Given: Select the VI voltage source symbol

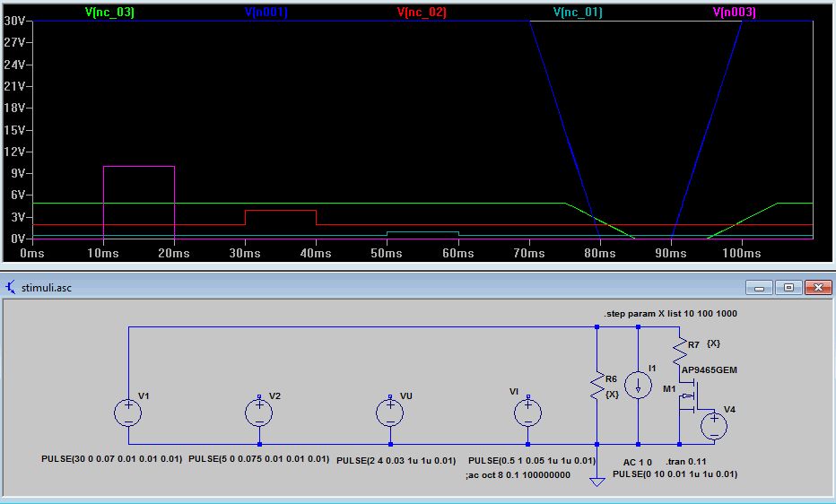Looking at the screenshot, I should (527, 413).
